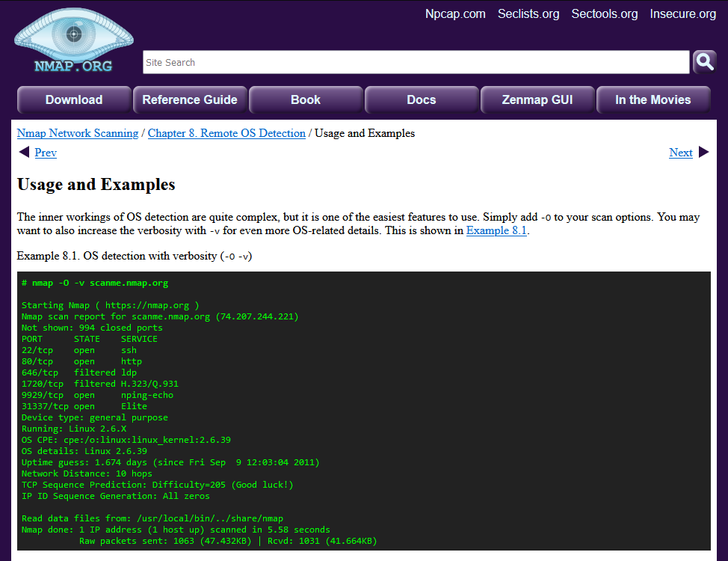Go to the Prev page link
Image resolution: width=728 pixels, height=561 pixels.
coord(46,153)
